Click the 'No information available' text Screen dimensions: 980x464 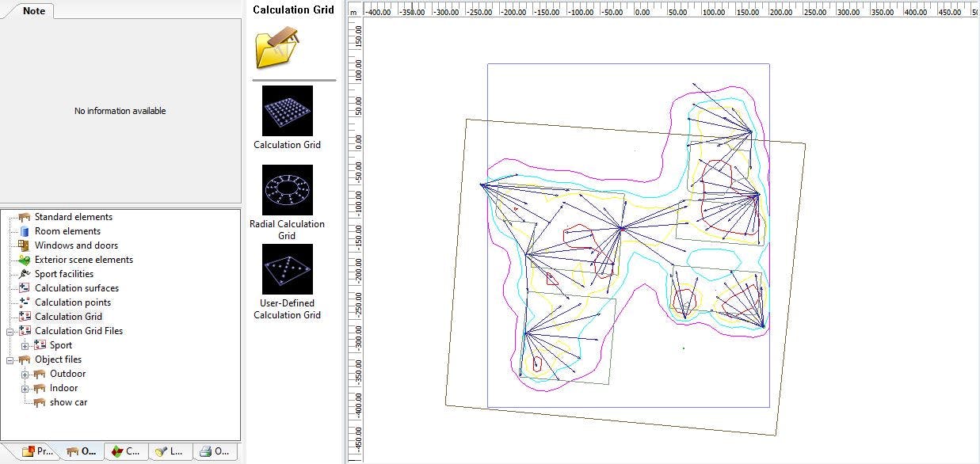point(120,111)
